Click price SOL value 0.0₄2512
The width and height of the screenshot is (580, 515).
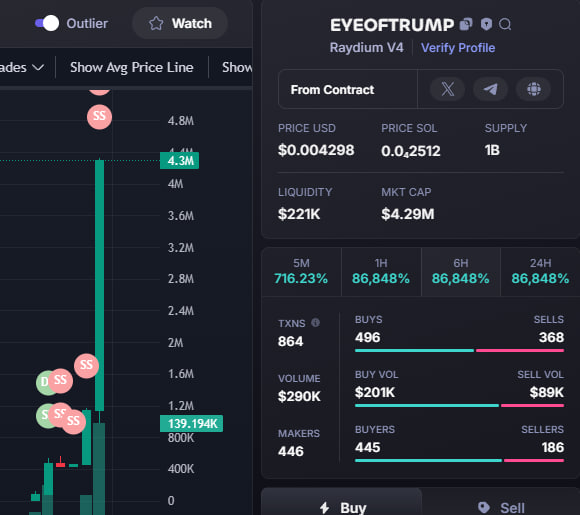(411, 151)
